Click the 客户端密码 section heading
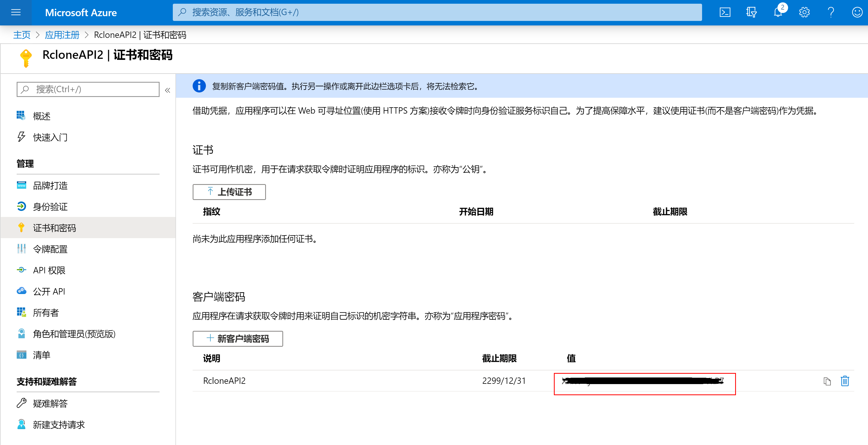 [x=219, y=297]
